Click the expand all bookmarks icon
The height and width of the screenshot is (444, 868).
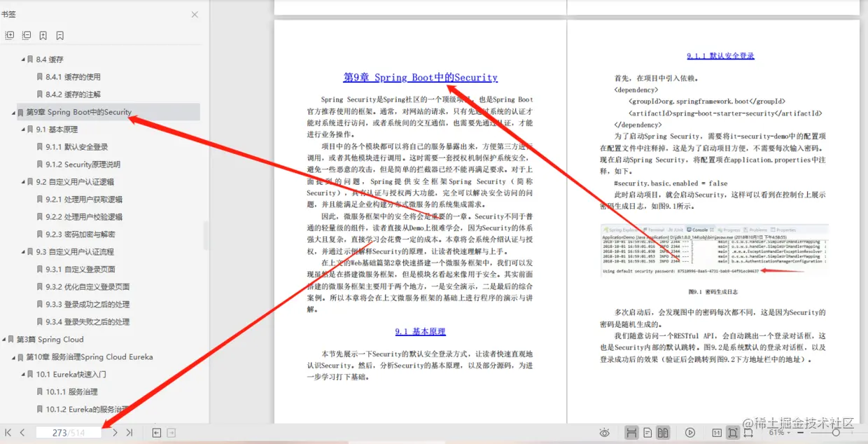(x=10, y=35)
